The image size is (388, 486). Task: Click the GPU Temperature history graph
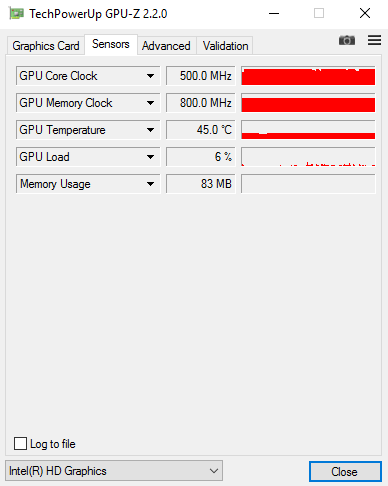(308, 130)
